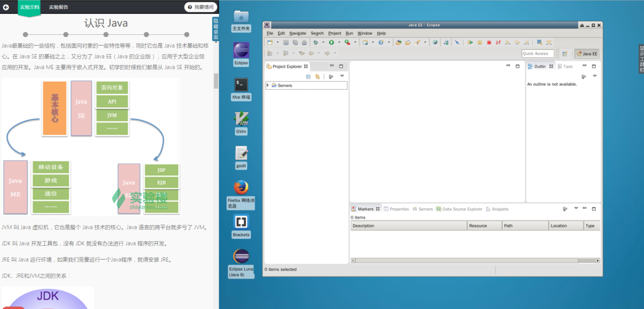Click the New wizard icon in Eclipse toolbar
The height and width of the screenshot is (309, 644).
coord(270,43)
